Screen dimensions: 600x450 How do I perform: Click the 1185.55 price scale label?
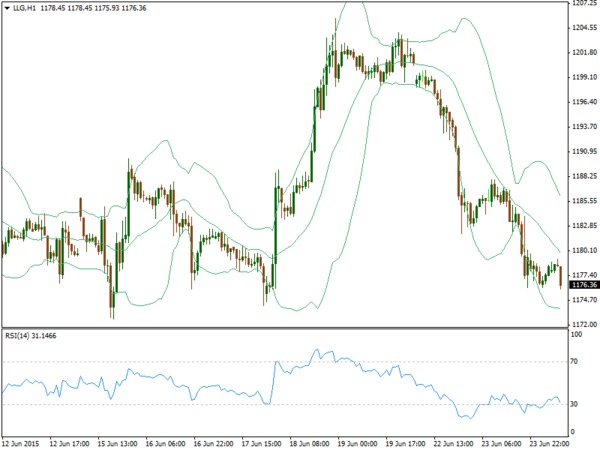(583, 201)
